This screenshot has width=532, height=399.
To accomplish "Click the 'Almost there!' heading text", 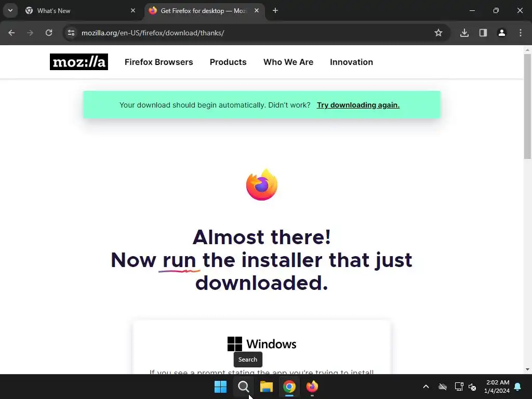I will pyautogui.click(x=262, y=237).
